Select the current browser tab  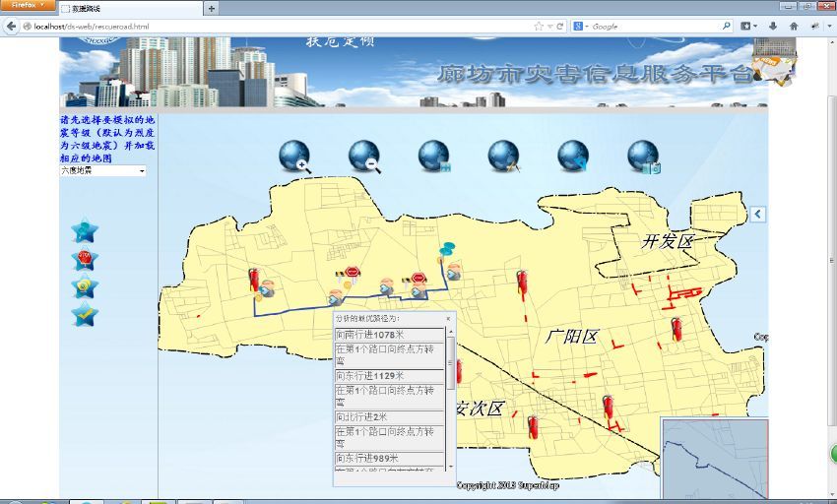point(130,8)
